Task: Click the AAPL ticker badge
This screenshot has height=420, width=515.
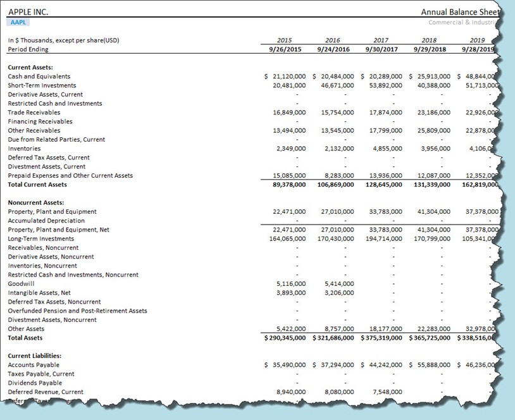Action: [x=18, y=22]
